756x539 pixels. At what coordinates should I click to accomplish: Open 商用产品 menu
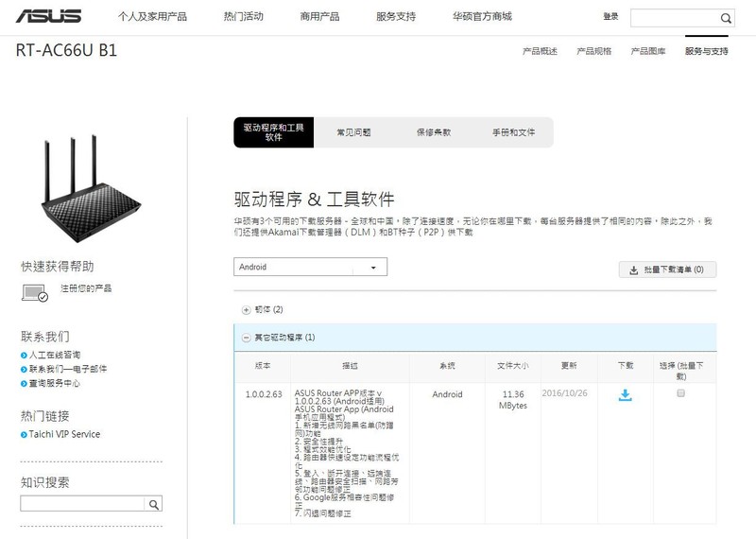[319, 16]
